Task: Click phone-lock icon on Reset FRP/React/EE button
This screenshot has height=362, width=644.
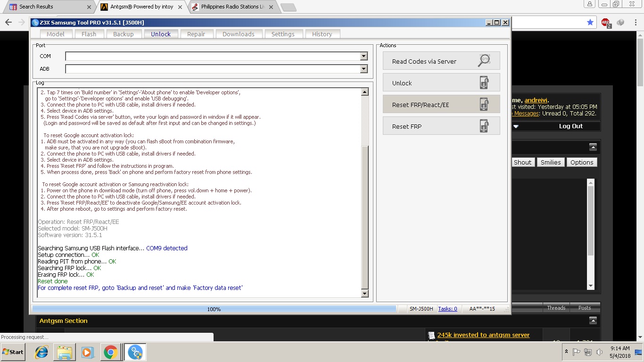Action: pos(484,104)
